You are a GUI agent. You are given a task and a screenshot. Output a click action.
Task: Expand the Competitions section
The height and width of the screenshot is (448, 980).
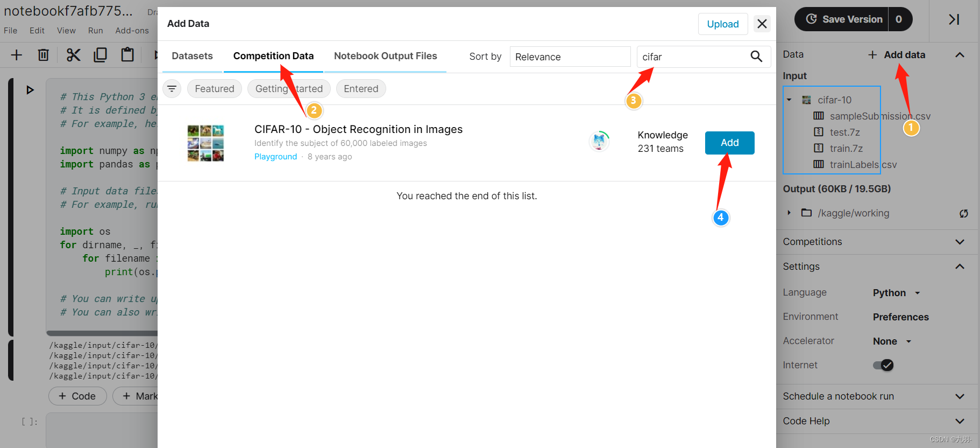click(960, 242)
